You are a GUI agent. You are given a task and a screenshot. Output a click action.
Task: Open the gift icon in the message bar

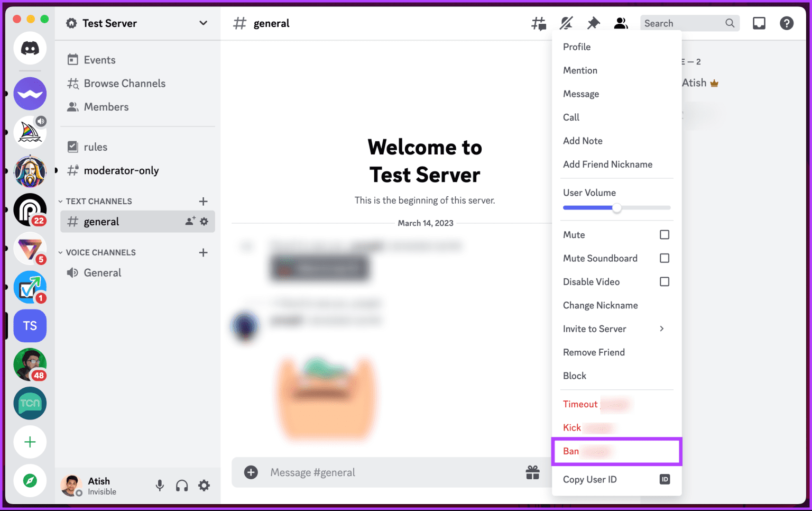point(532,472)
